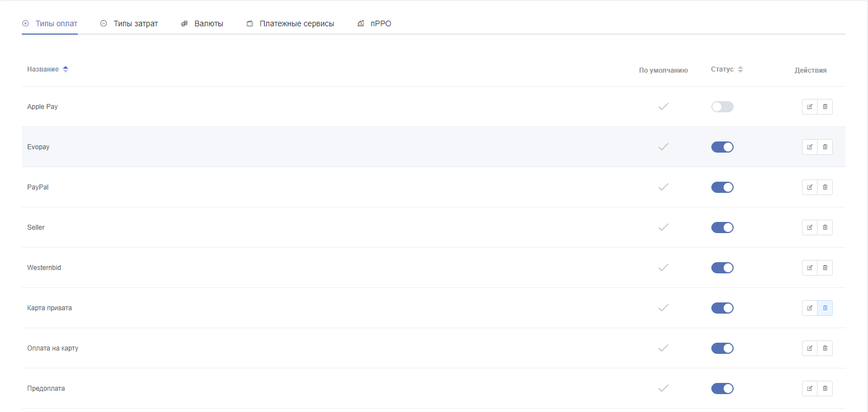Delete the Westernbid payment type
This screenshot has height=412, width=868.
[825, 268]
